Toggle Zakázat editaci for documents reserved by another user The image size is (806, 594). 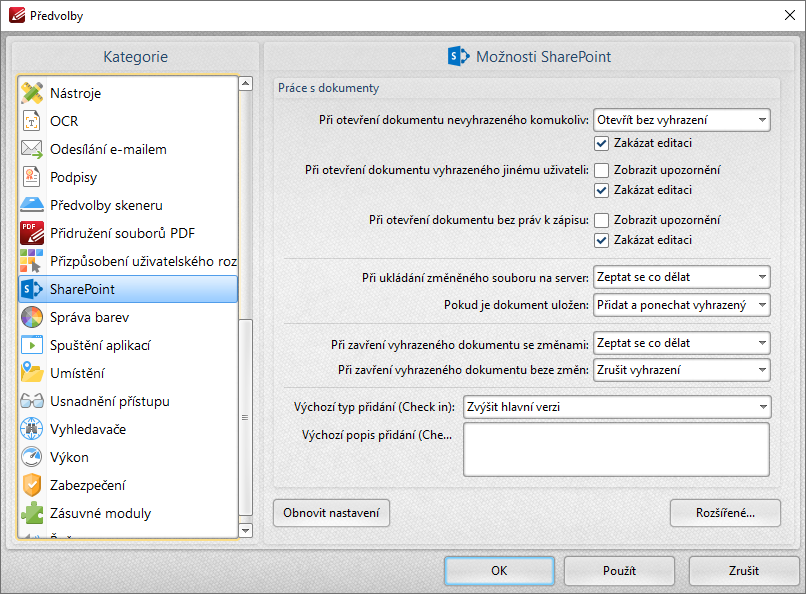601,191
